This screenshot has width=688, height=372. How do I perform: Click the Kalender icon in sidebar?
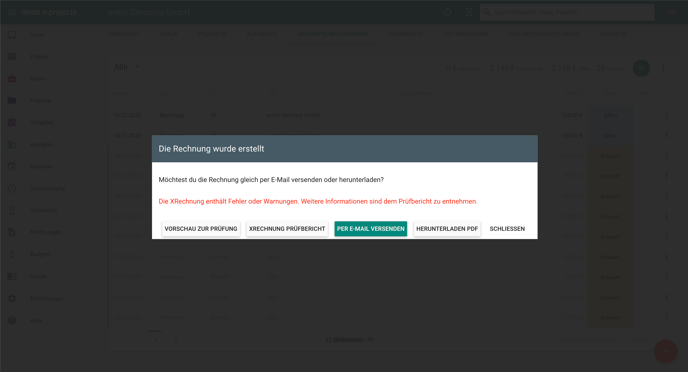(x=12, y=166)
